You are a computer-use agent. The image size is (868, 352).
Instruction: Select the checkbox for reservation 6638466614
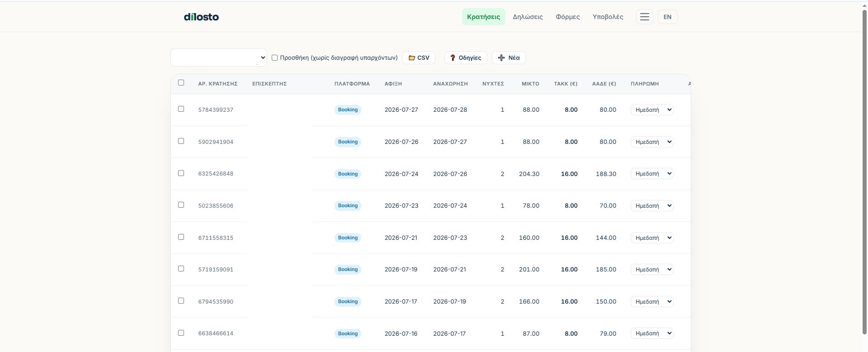tap(181, 333)
